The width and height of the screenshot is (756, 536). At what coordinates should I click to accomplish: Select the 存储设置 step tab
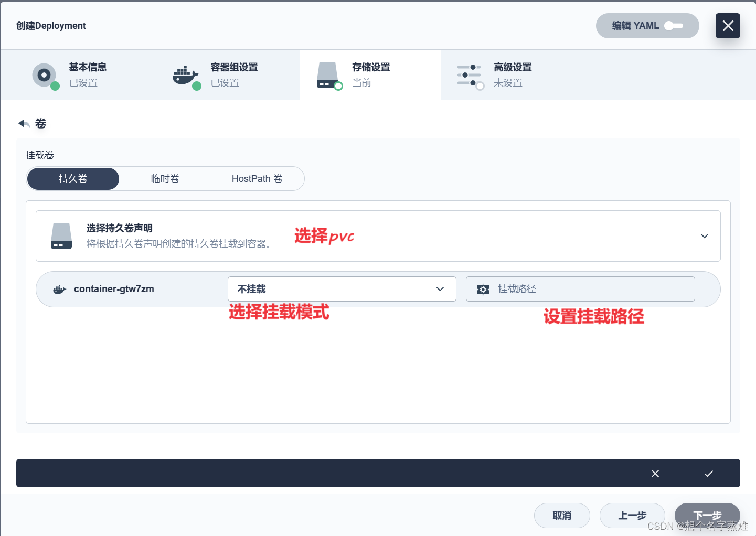pyautogui.click(x=370, y=75)
